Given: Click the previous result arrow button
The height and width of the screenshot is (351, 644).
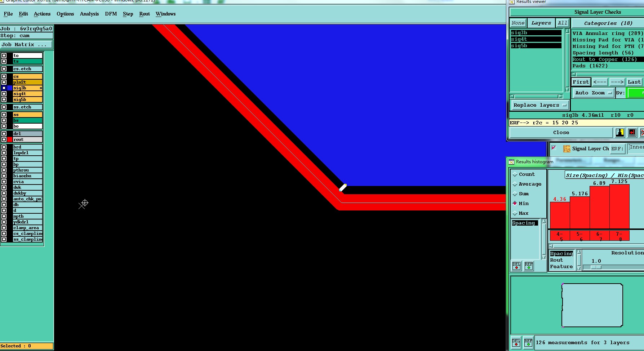Looking at the screenshot, I should click(x=600, y=82).
